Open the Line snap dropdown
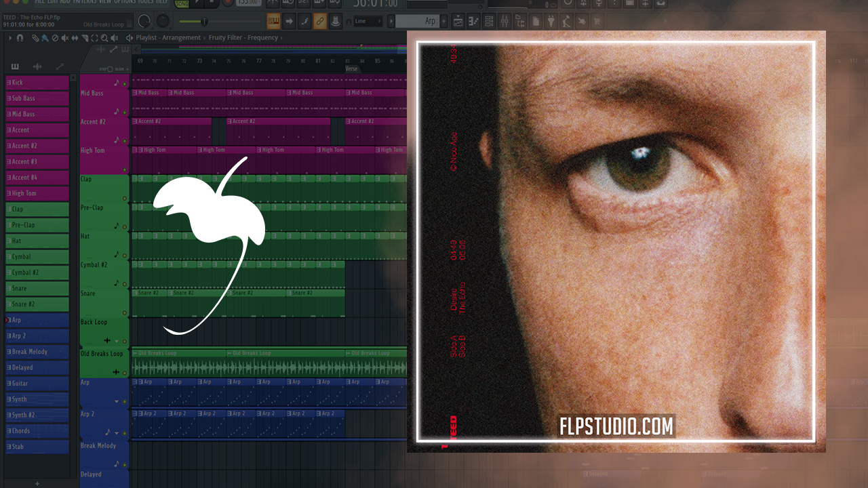The height and width of the screenshot is (488, 868). [x=370, y=22]
